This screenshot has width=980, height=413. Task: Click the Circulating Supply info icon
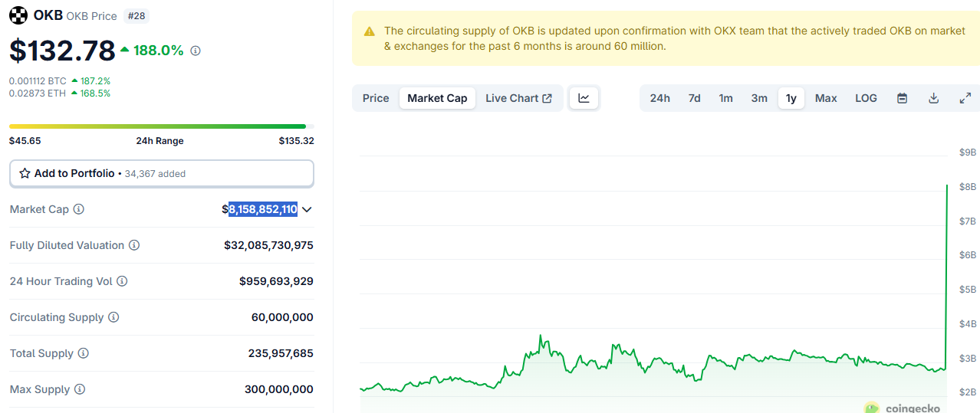113,317
